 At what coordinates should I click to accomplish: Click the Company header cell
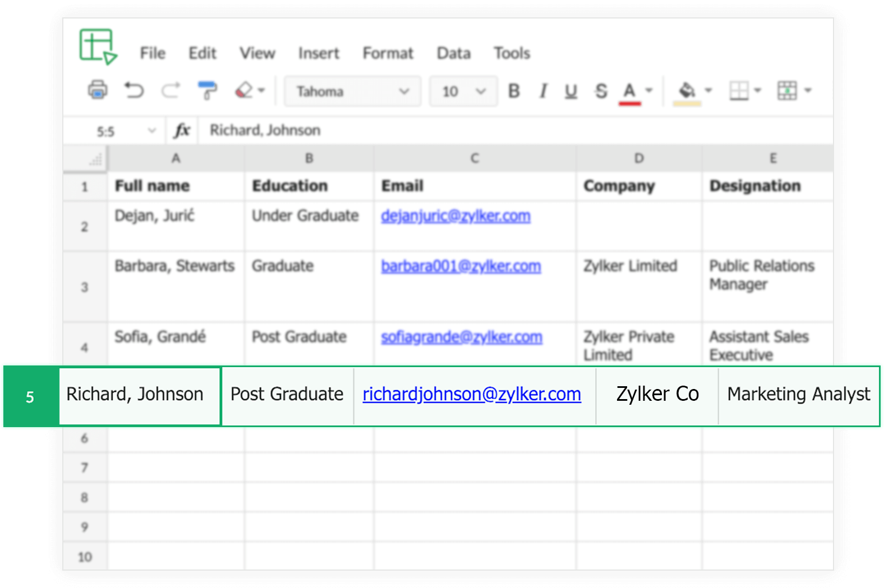pyautogui.click(x=639, y=186)
